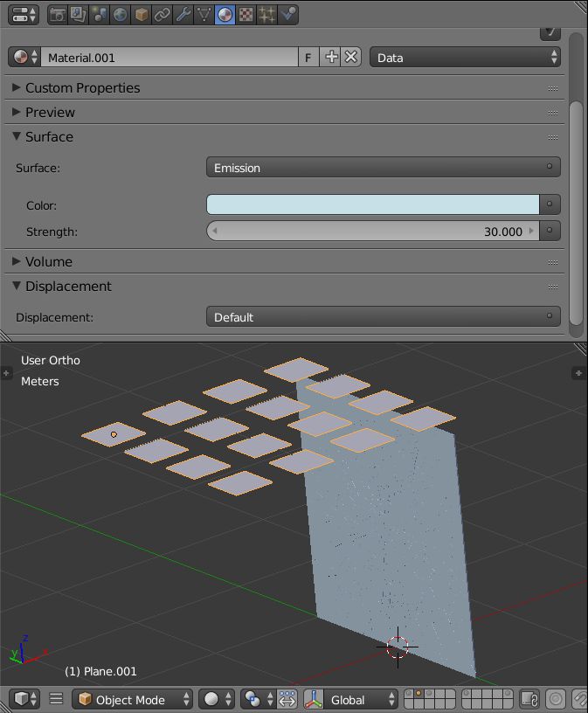588x713 pixels.
Task: Add a new material with plus button
Action: click(330, 58)
